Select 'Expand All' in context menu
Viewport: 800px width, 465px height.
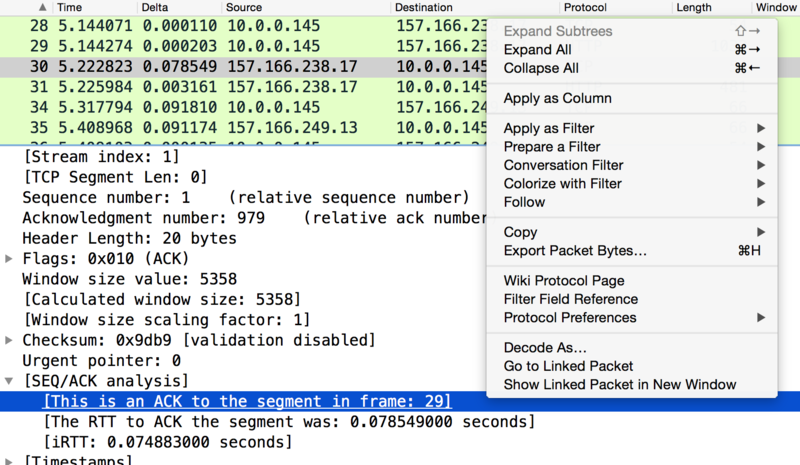[x=537, y=50]
